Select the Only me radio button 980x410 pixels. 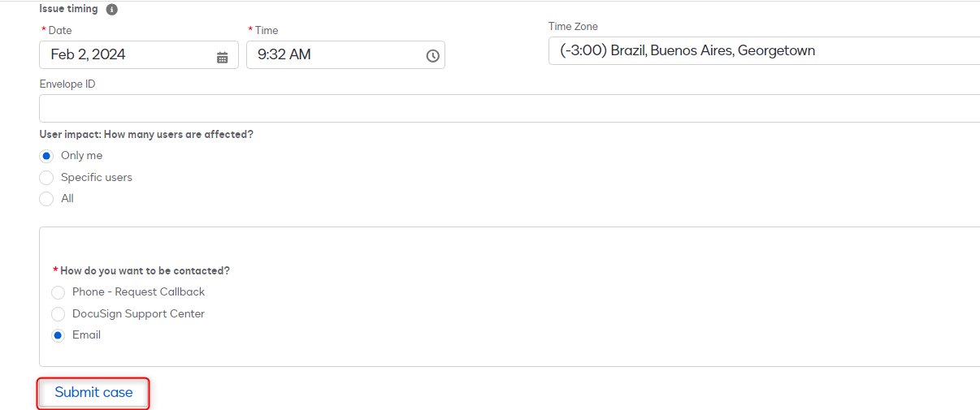click(46, 156)
